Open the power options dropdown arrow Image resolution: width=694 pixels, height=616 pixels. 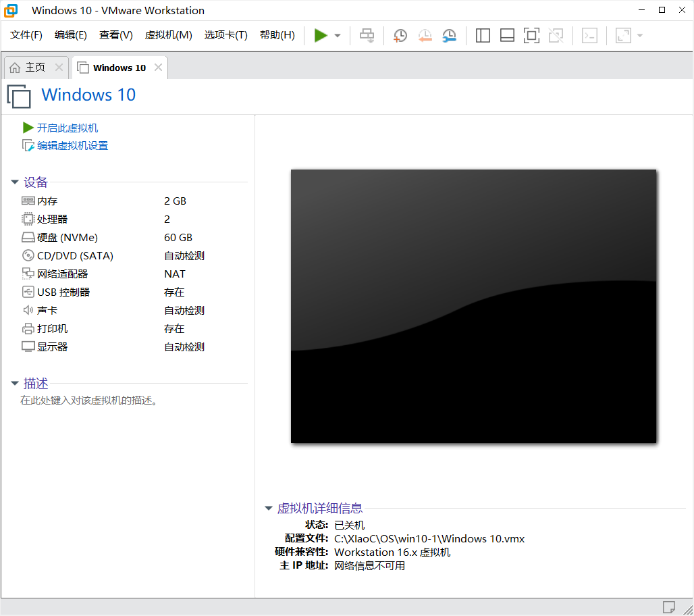[x=338, y=35]
